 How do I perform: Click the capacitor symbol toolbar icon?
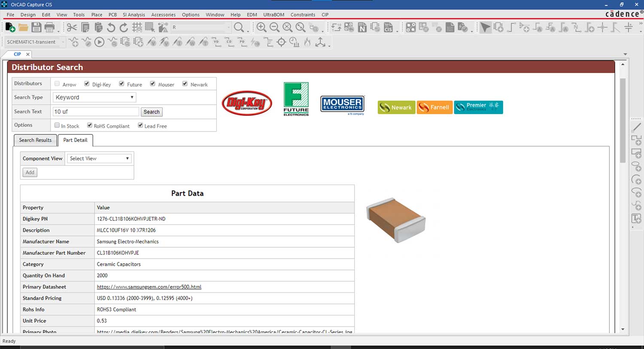point(629,27)
